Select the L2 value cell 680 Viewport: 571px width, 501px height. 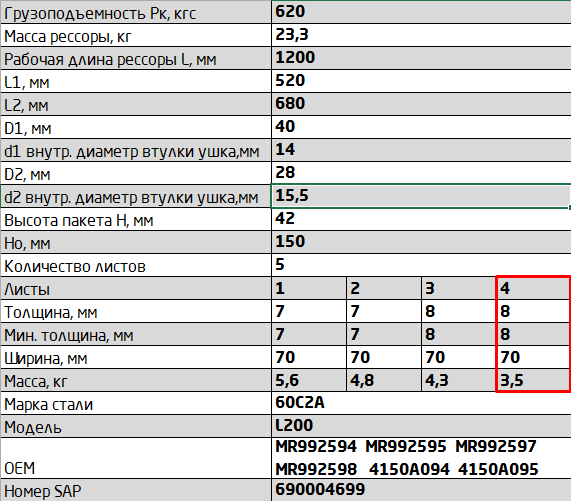[421, 104]
